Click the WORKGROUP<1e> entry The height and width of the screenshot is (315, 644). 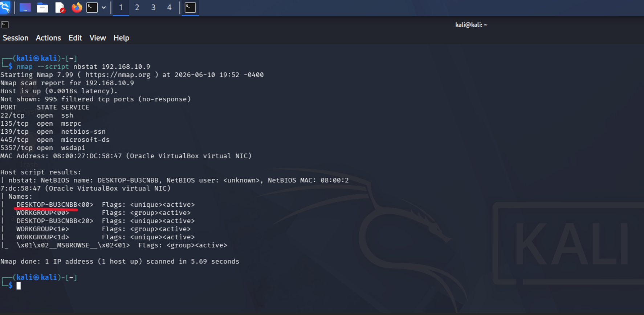click(x=42, y=229)
